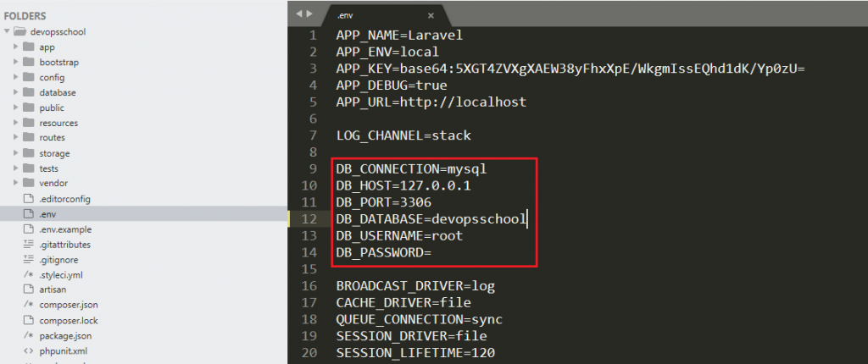Expand the app folder arrow
This screenshot has width=868, height=364.
17,47
